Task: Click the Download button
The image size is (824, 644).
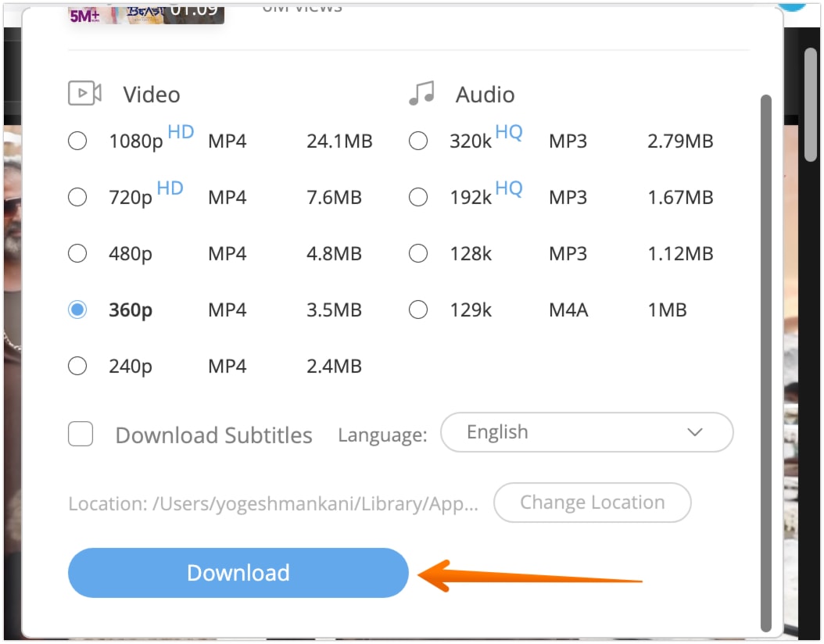Action: tap(238, 573)
